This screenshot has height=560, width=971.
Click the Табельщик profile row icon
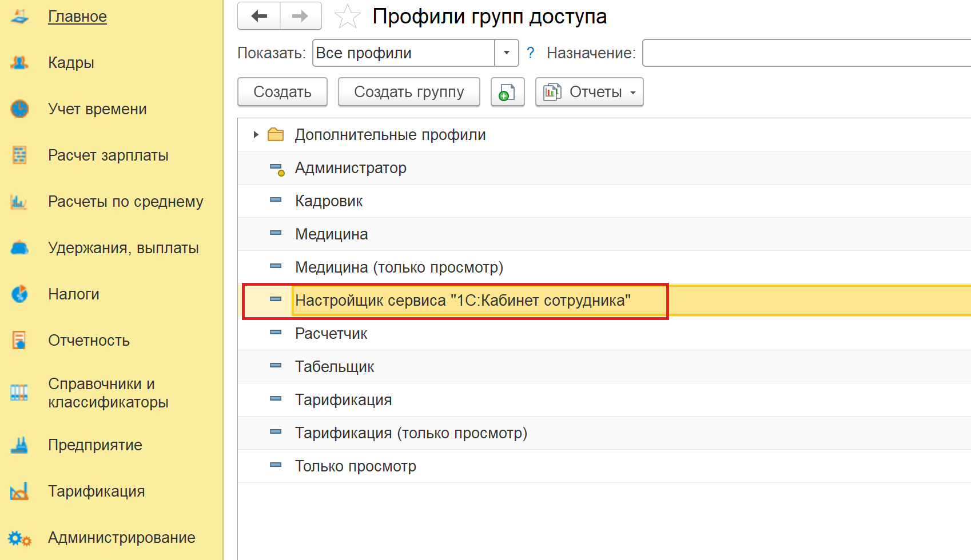pyautogui.click(x=276, y=366)
